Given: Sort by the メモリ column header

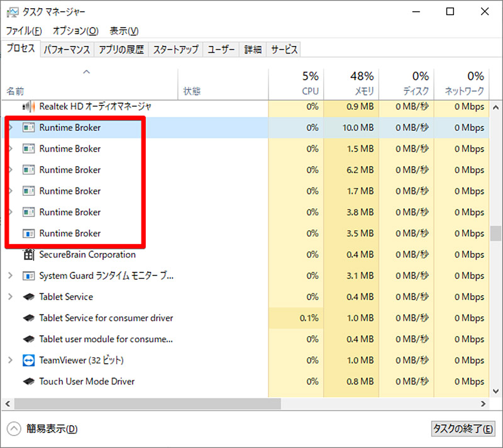Looking at the screenshot, I should tap(351, 84).
